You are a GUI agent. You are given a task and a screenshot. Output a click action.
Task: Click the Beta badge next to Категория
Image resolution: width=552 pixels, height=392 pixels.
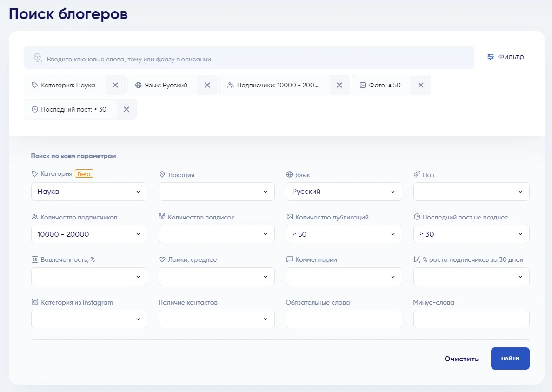coord(84,174)
